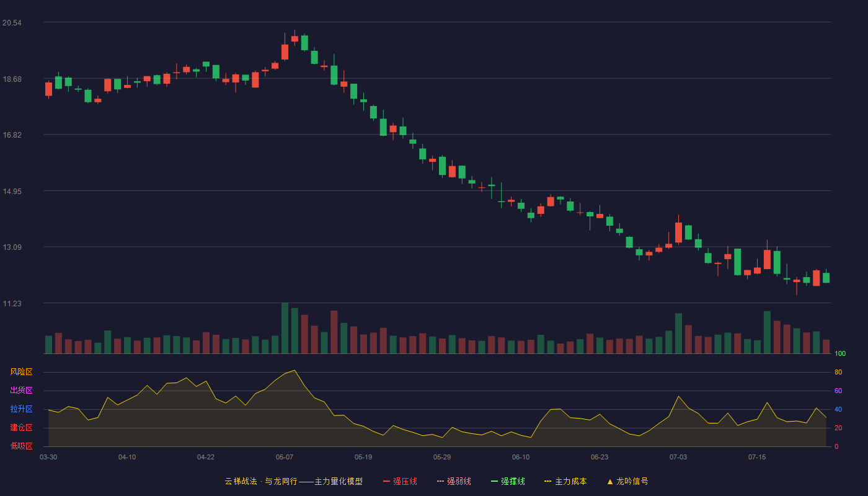Click the 16.82 price axis label
868x496 pixels.
12,135
